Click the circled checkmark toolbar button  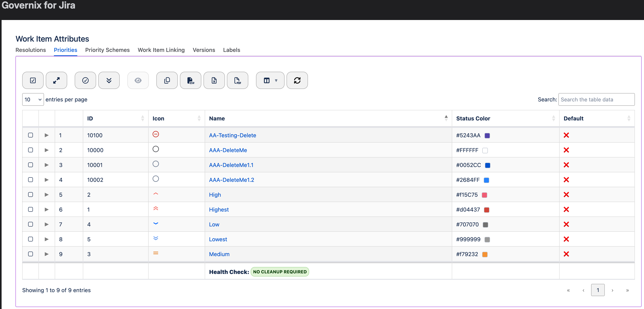click(x=85, y=80)
